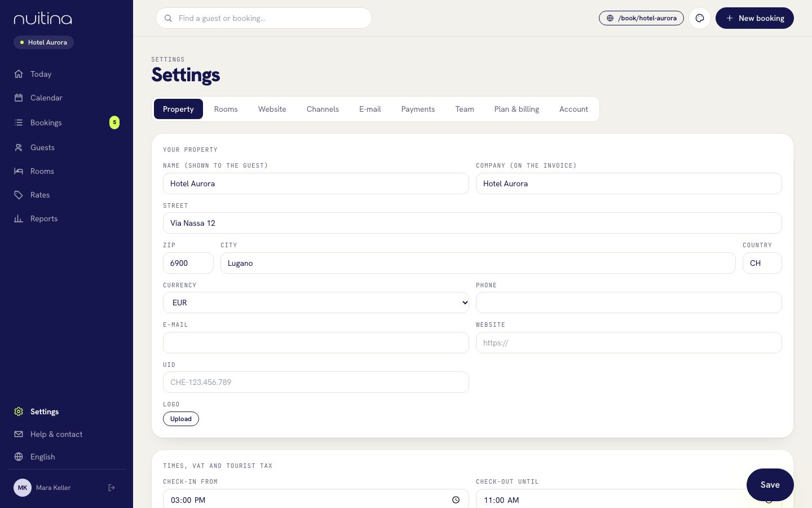
Task: Open Plan & billing tab
Action: point(517,109)
